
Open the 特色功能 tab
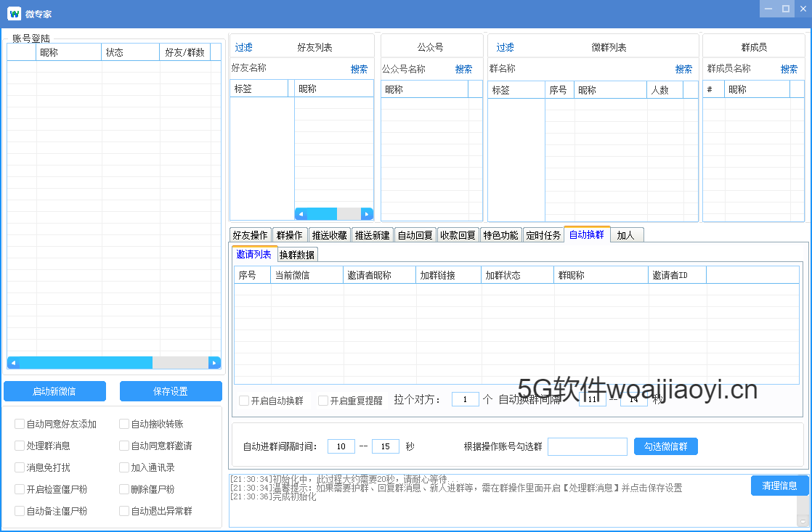click(x=500, y=235)
